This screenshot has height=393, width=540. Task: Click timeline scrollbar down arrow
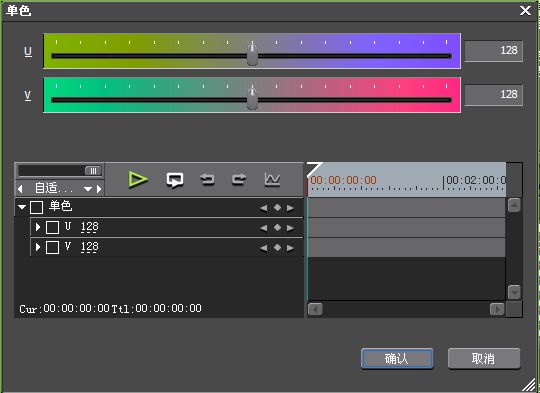514,292
